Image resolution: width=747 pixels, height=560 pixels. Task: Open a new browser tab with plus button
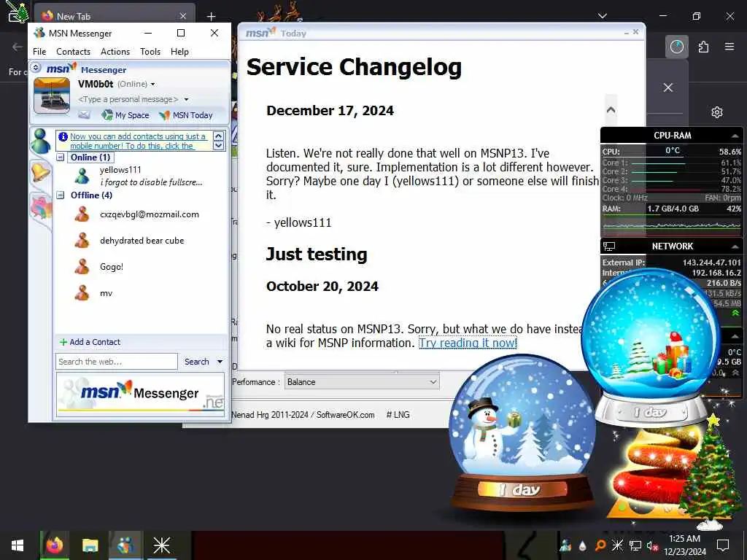point(211,17)
